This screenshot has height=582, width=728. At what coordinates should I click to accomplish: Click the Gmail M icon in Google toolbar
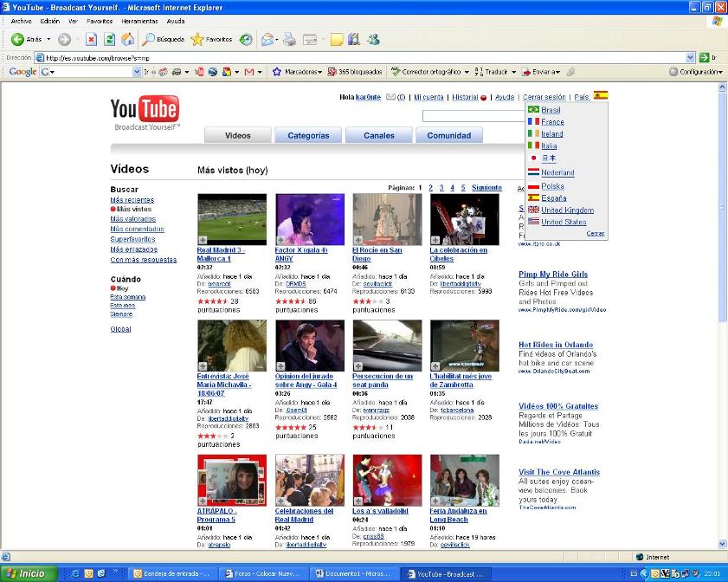click(x=249, y=72)
